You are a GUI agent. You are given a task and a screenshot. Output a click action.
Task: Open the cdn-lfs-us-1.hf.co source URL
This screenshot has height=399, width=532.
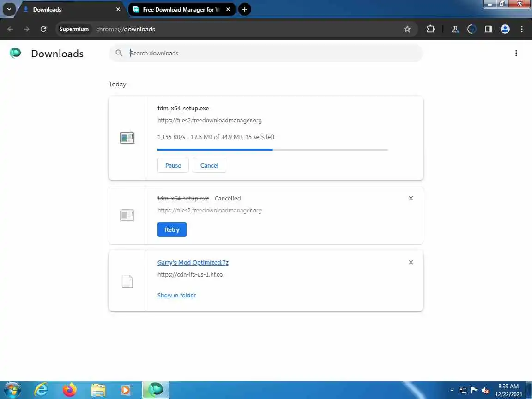click(x=190, y=274)
